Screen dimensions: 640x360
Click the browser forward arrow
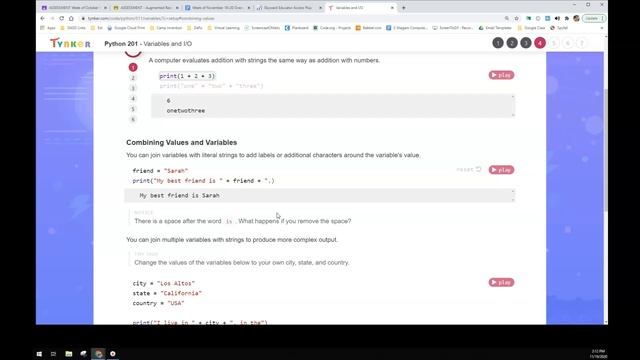[52, 18]
